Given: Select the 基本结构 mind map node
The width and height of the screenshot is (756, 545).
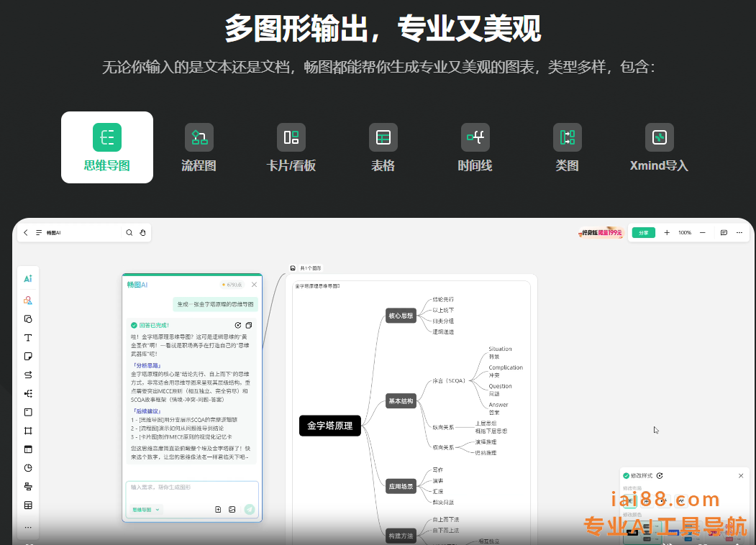Looking at the screenshot, I should (401, 401).
